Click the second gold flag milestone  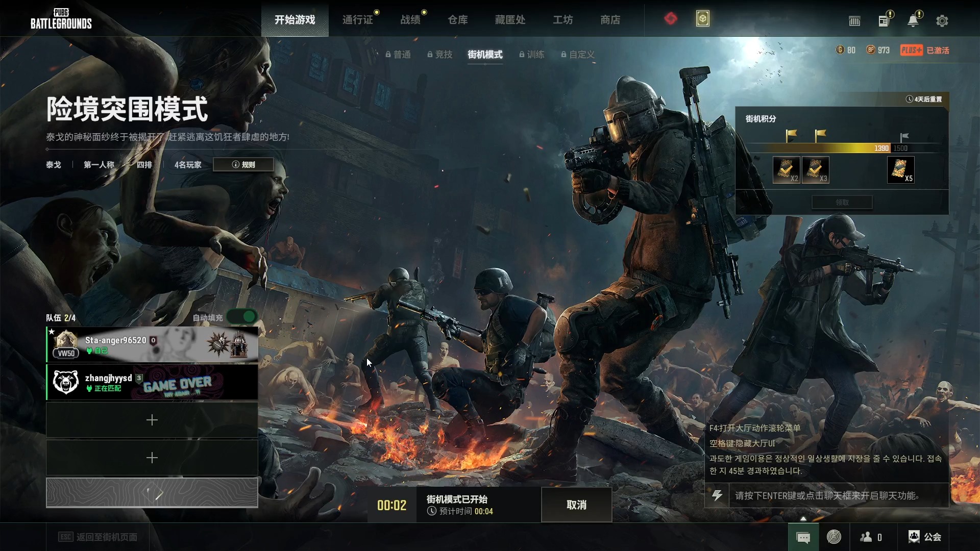(821, 136)
